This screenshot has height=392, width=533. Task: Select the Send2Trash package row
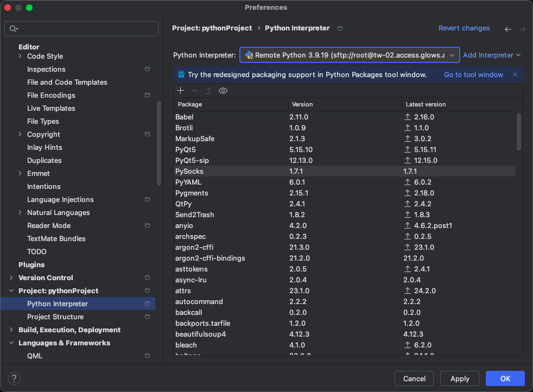[x=344, y=215]
